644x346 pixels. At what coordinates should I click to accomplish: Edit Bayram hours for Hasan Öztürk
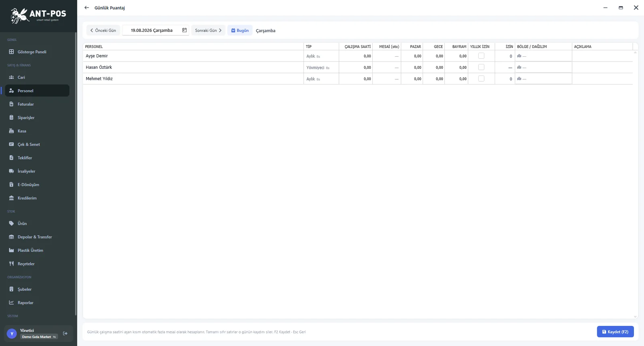pos(456,67)
